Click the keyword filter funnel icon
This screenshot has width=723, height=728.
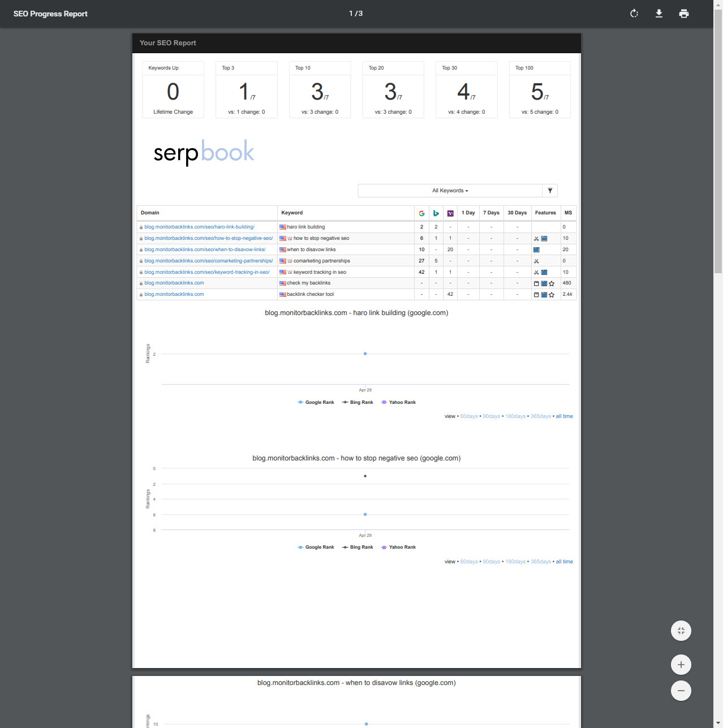(x=550, y=191)
